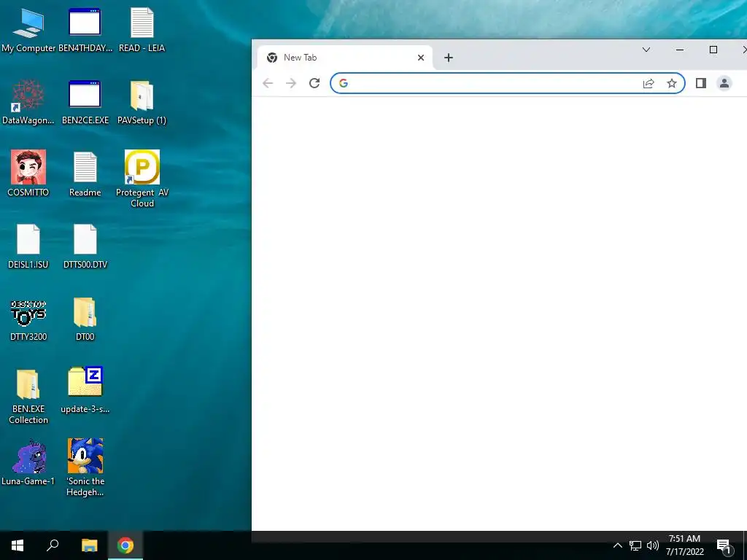This screenshot has height=560, width=747.
Task: Select DTTS00.DTV file icon
Action: click(x=85, y=246)
